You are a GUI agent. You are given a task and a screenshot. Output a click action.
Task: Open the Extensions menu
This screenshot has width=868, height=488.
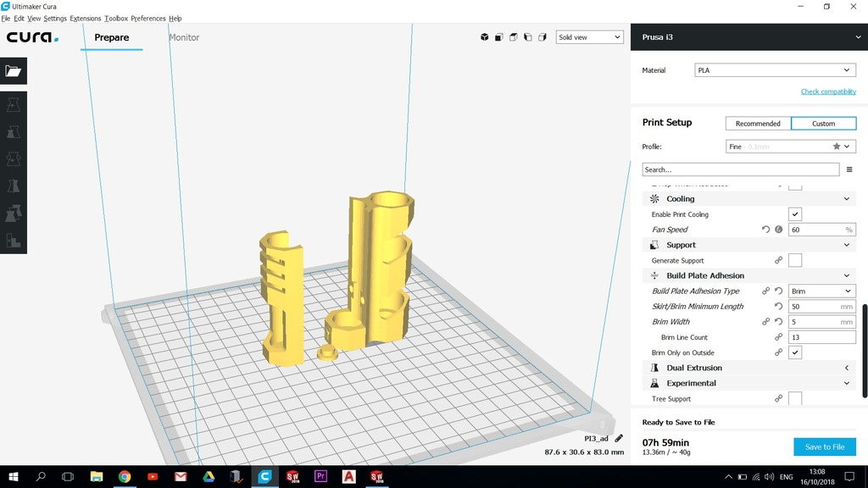pyautogui.click(x=85, y=18)
